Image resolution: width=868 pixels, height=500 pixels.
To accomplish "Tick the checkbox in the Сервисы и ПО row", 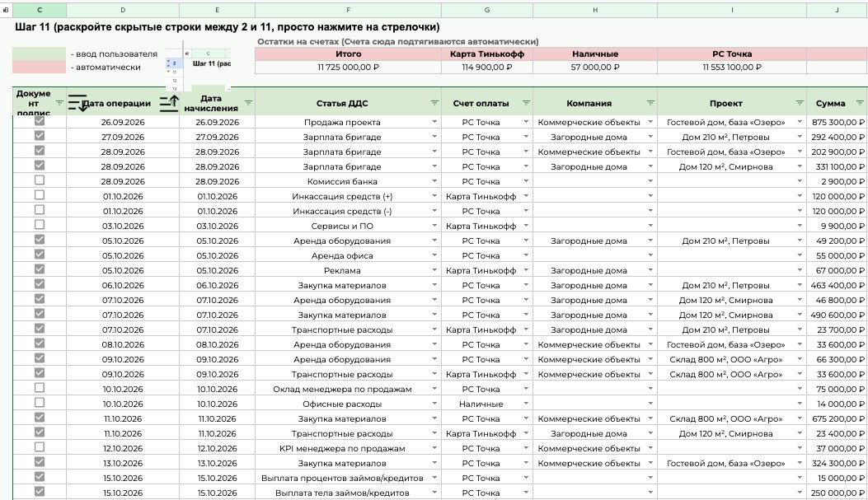I will (x=40, y=225).
